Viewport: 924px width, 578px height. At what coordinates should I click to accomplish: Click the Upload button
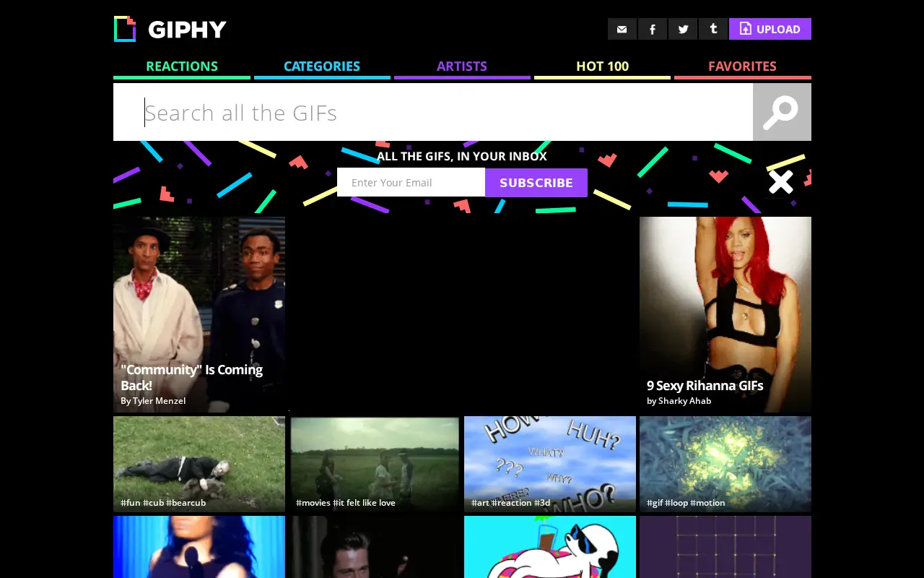coord(770,29)
